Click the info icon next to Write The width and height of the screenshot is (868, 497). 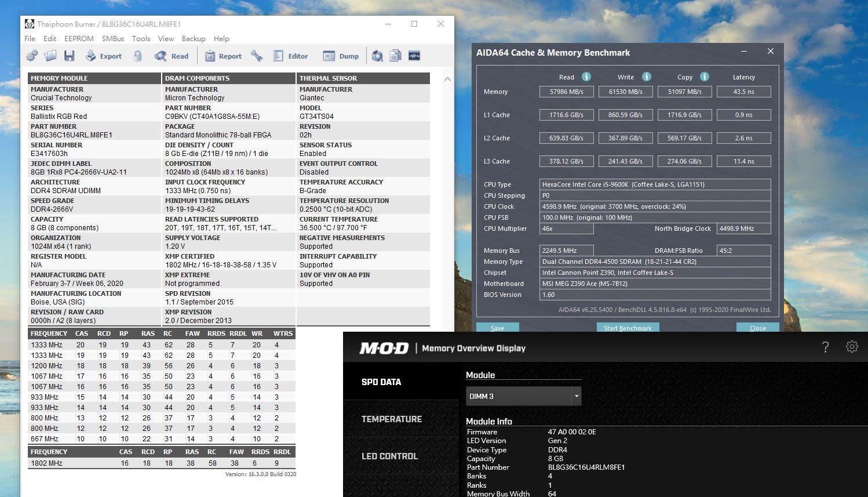pos(647,77)
